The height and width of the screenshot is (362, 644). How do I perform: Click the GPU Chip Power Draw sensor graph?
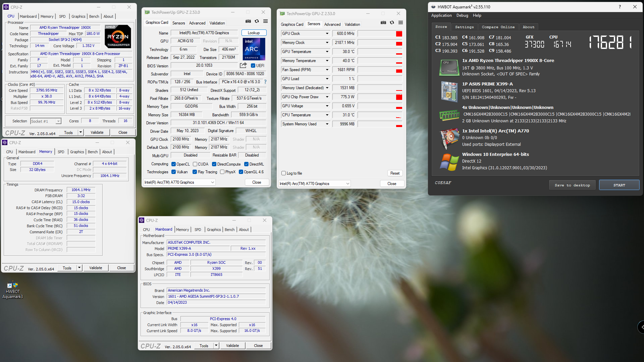[x=380, y=97]
